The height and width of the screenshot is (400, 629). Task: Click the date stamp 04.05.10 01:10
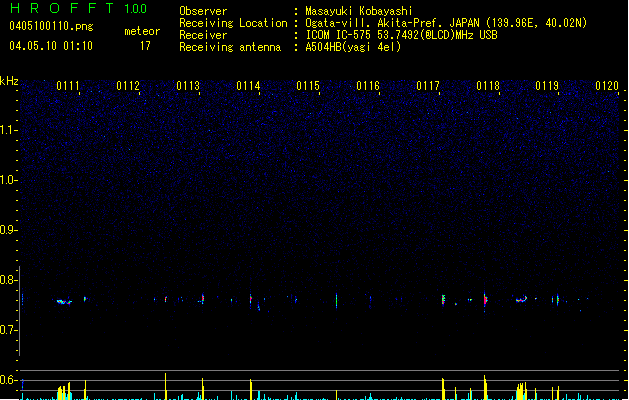click(51, 46)
